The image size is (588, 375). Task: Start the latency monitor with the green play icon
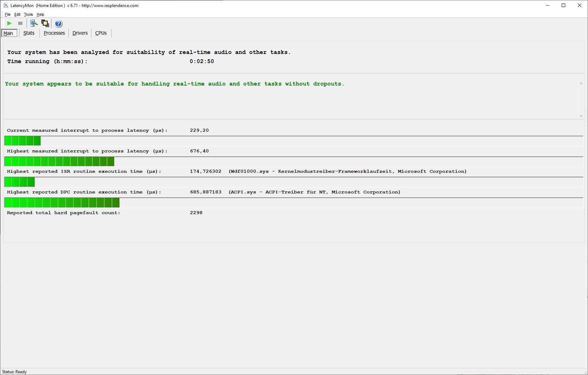[9, 23]
